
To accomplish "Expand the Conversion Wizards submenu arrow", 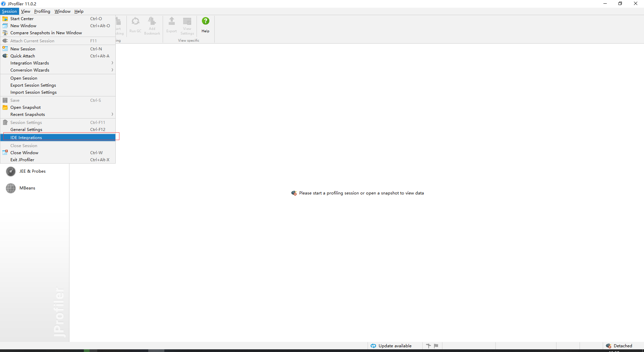I will coord(112,70).
